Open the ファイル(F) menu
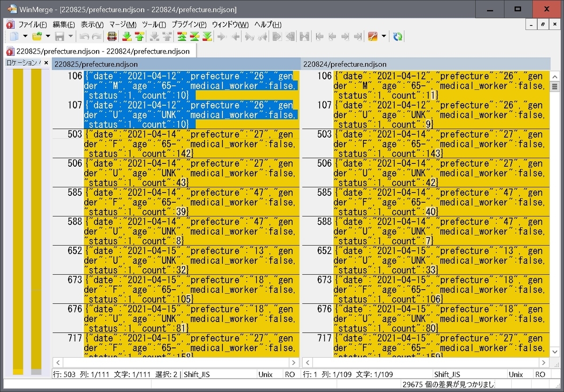 (32, 24)
